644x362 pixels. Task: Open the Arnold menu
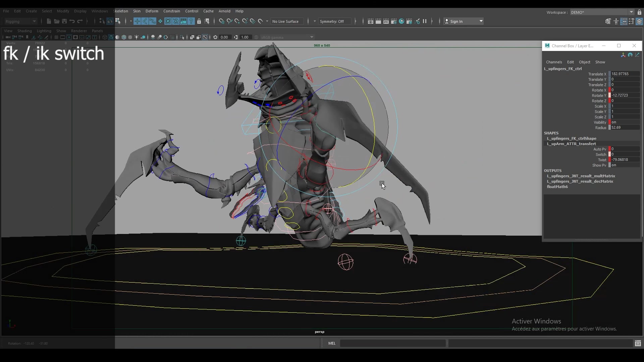224,11
